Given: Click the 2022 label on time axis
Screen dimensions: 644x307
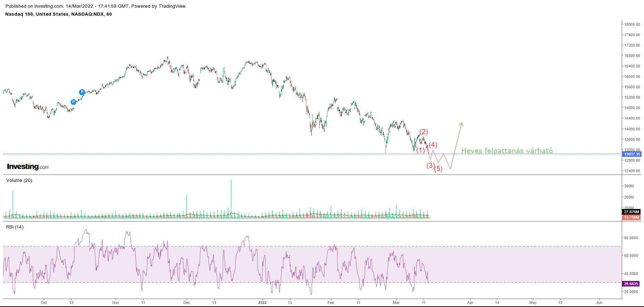Looking at the screenshot, I should click(x=262, y=302).
